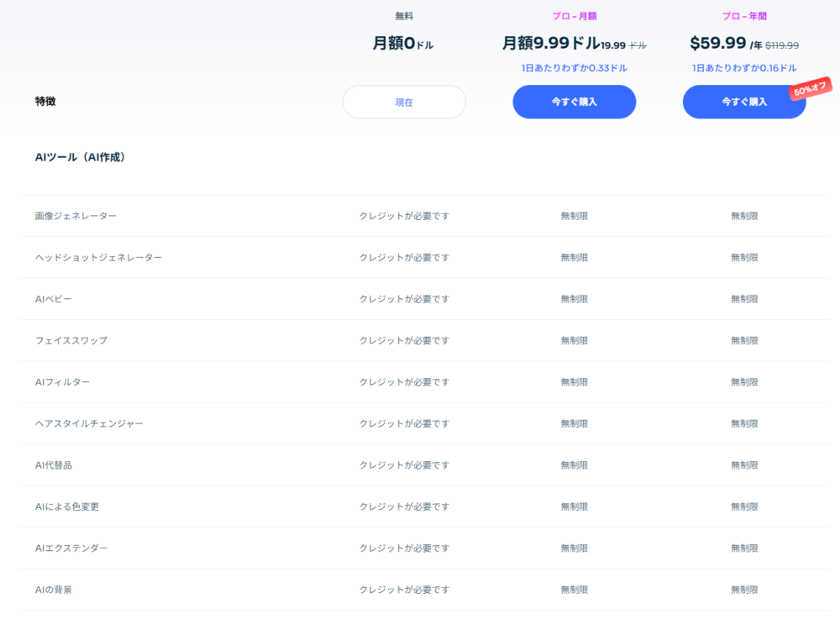Select the ヘッドショットジェネレーター row label
This screenshot has width=840, height=619.
click(98, 258)
